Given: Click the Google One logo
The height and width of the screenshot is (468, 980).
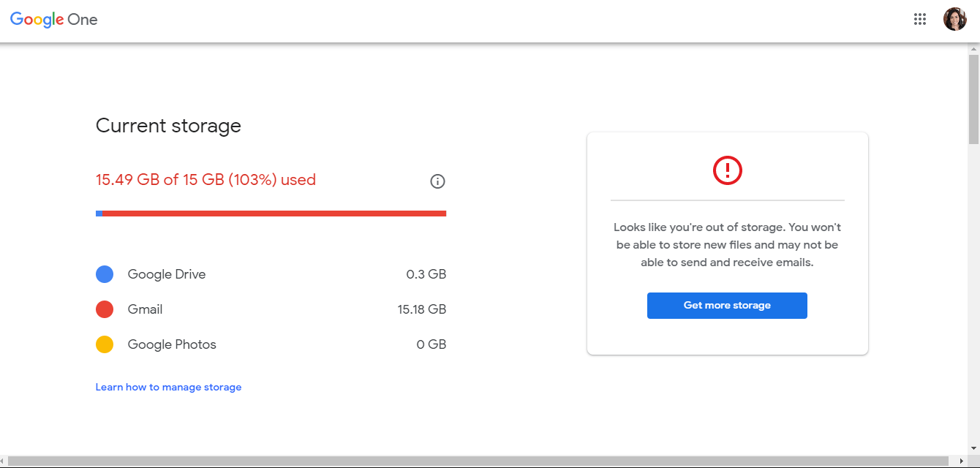Looking at the screenshot, I should coord(53,19).
